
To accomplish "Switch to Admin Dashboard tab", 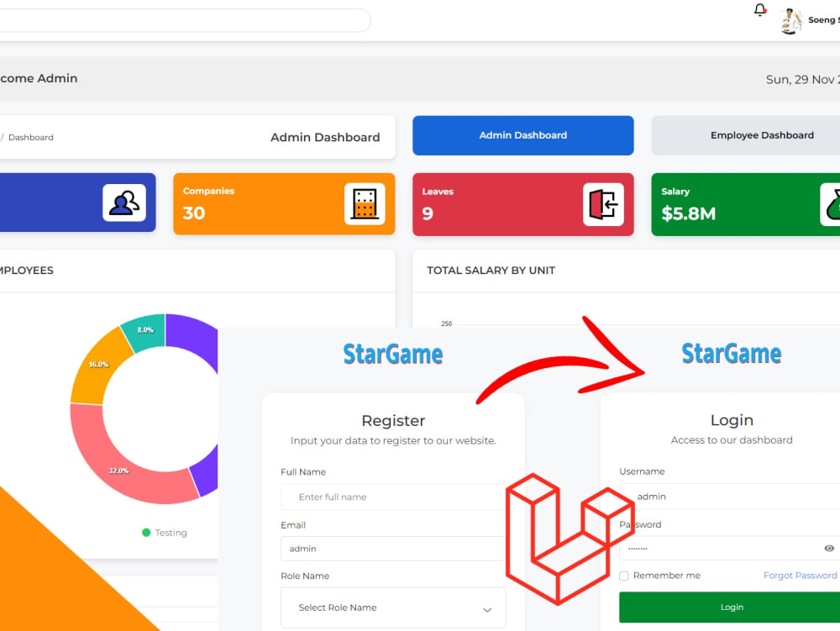I will [522, 135].
